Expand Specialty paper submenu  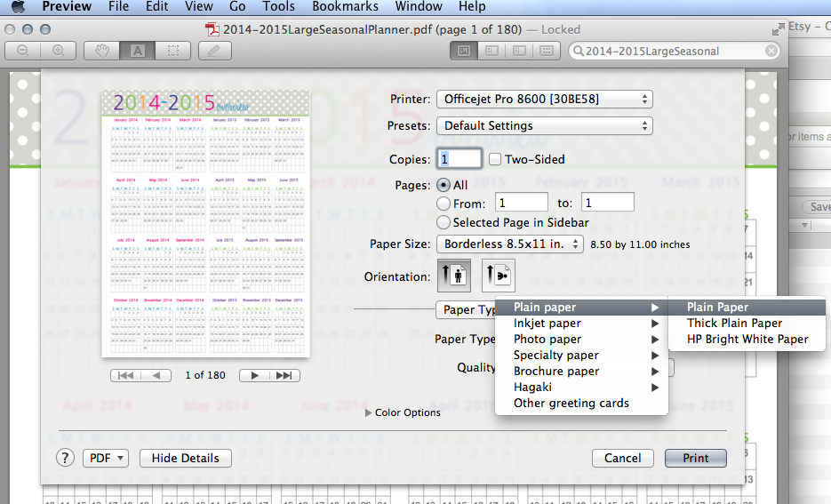(581, 355)
